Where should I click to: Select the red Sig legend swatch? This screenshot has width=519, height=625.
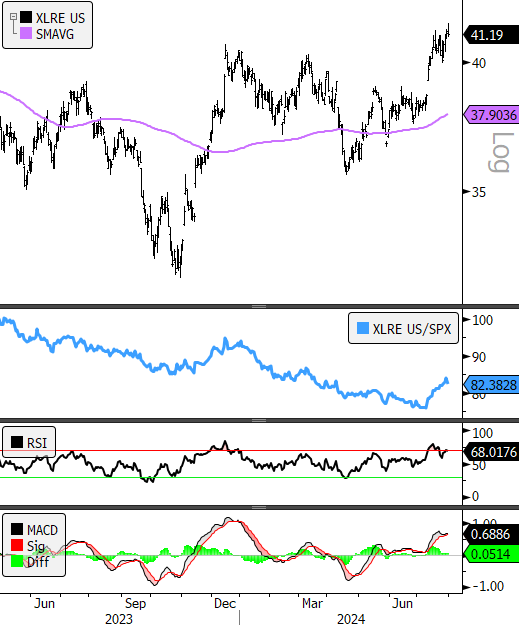pos(17,545)
